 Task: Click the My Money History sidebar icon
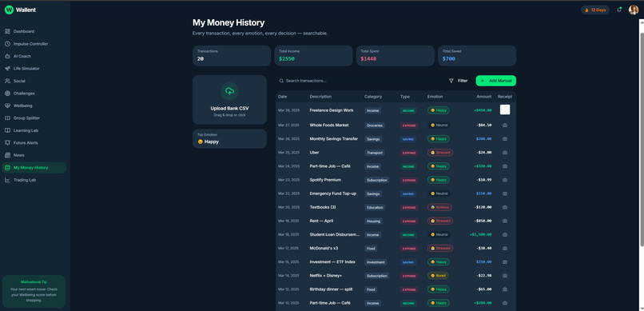click(x=7, y=168)
